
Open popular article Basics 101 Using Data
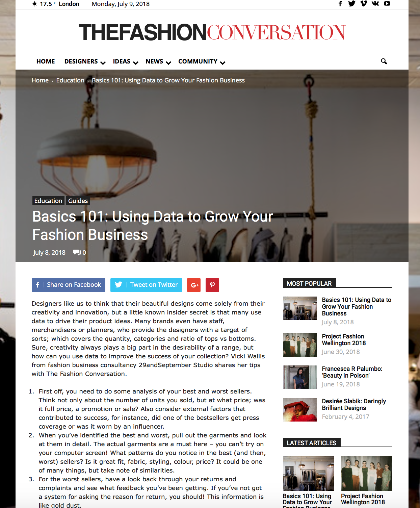(357, 306)
